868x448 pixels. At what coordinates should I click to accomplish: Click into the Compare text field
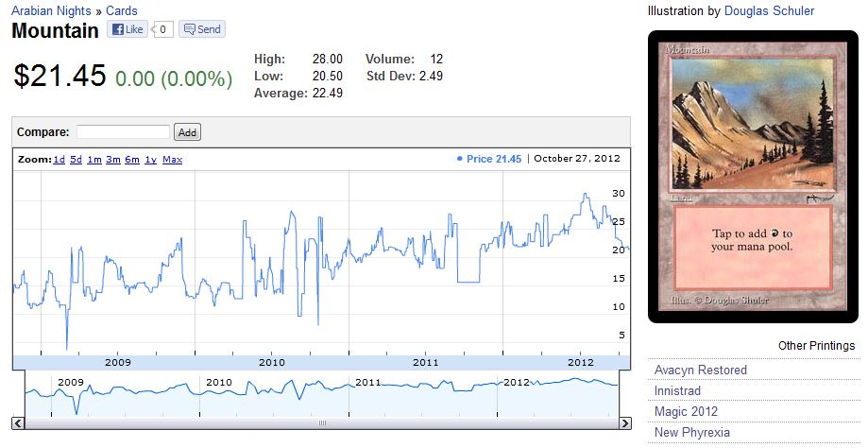click(x=123, y=132)
